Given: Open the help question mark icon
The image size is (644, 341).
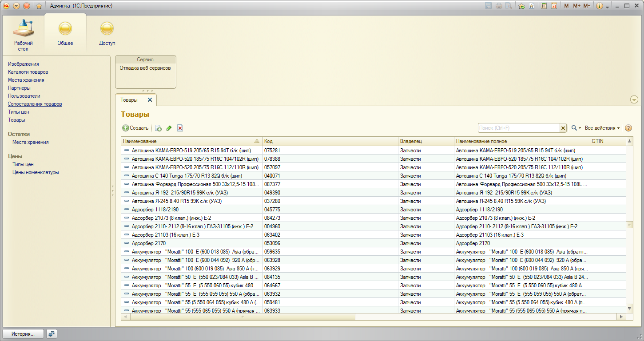Looking at the screenshot, I should (x=628, y=128).
